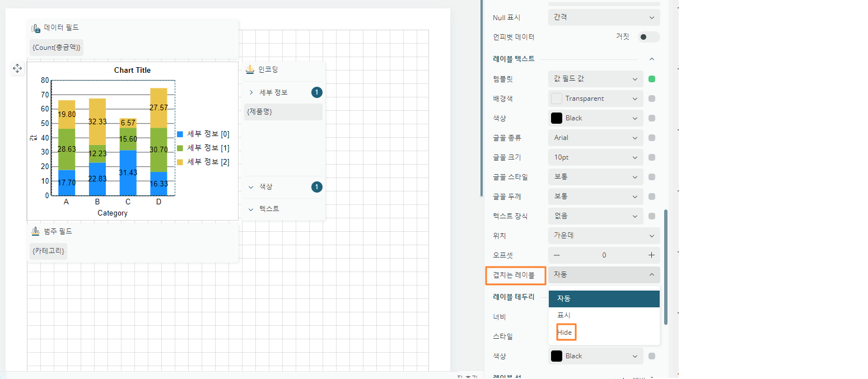Click the 범주 필드 icon
The height and width of the screenshot is (379, 868).
(x=36, y=231)
